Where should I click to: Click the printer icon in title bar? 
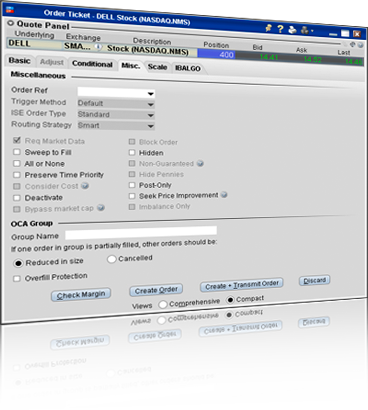292,30
